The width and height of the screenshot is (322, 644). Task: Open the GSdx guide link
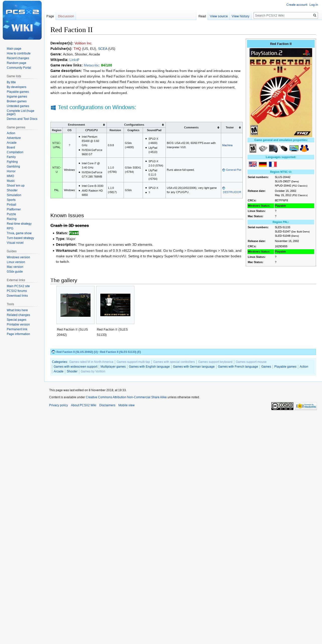point(15,272)
